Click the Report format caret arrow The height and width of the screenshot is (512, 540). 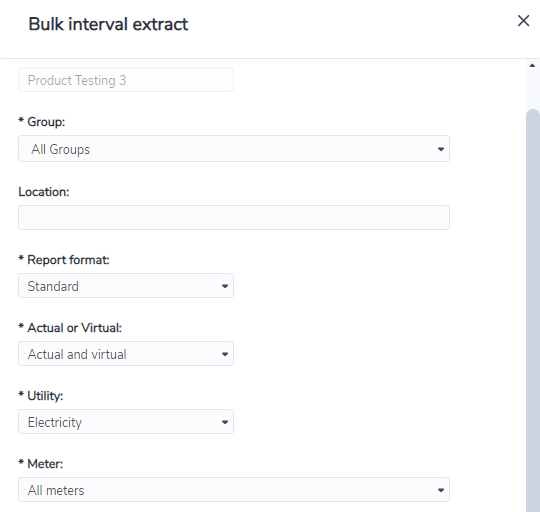click(225, 286)
